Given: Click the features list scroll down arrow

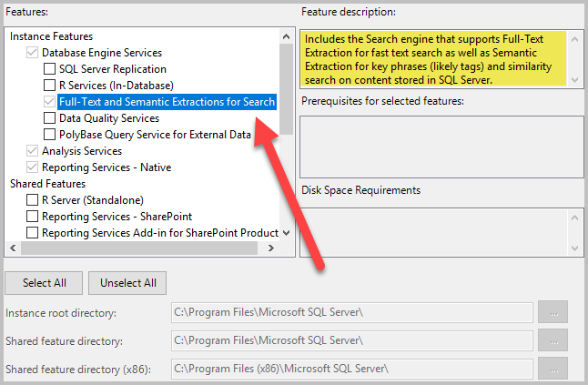Looking at the screenshot, I should (x=286, y=233).
